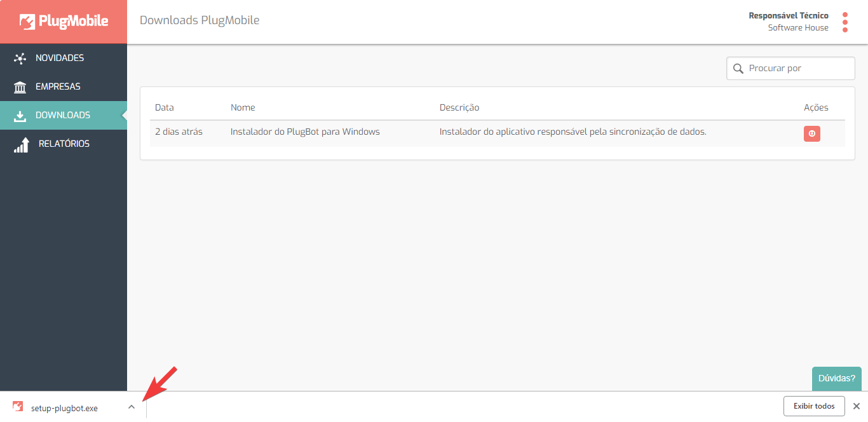Click the setup-plugbot.exe file icon

(x=18, y=407)
